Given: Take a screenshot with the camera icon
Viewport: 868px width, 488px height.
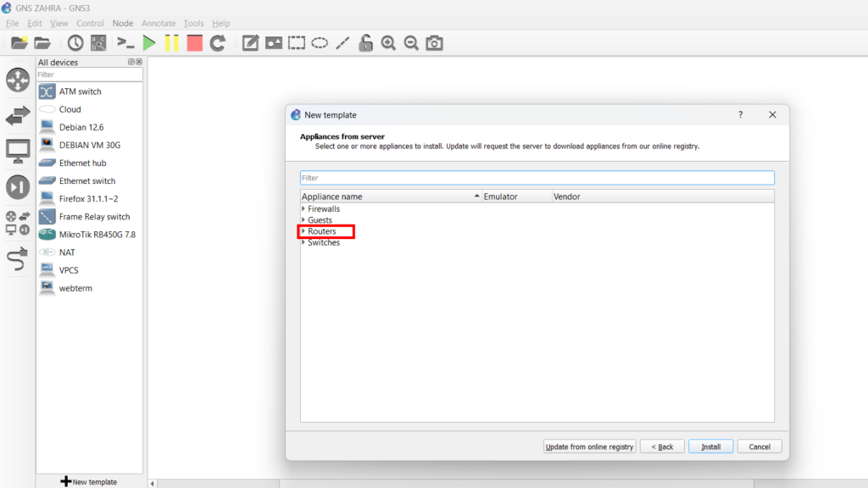Looking at the screenshot, I should coord(434,43).
